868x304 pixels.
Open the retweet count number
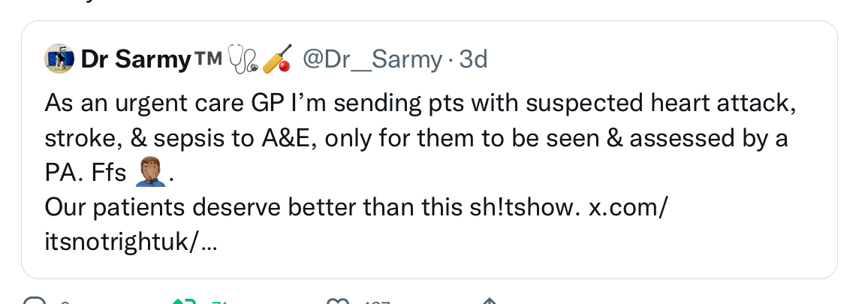tap(221, 302)
